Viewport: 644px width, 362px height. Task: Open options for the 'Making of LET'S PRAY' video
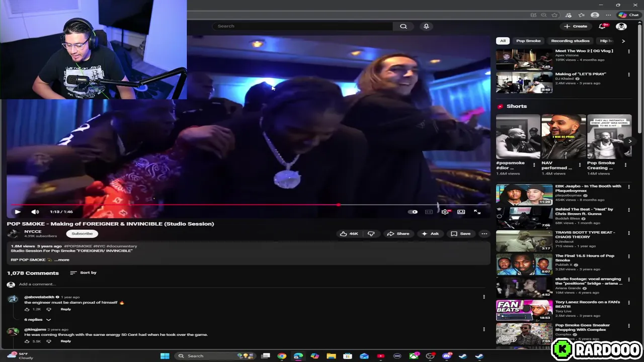[628, 74]
